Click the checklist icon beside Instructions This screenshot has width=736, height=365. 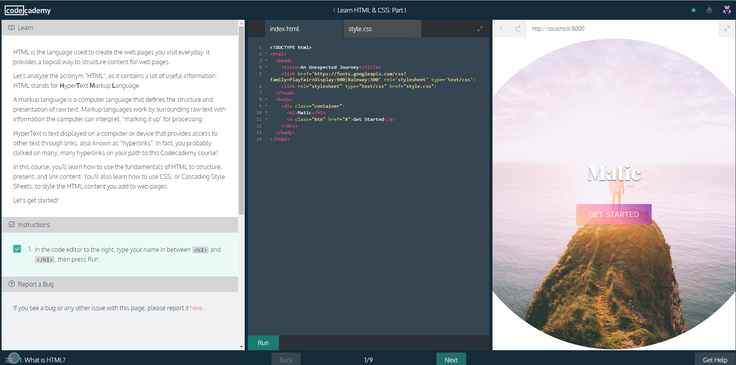click(12, 225)
